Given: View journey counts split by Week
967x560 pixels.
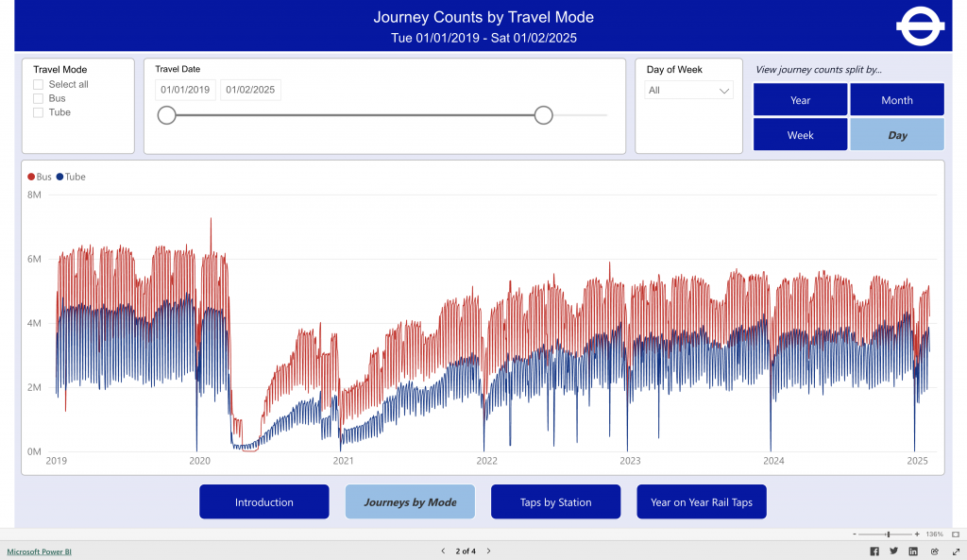Looking at the screenshot, I should click(800, 134).
